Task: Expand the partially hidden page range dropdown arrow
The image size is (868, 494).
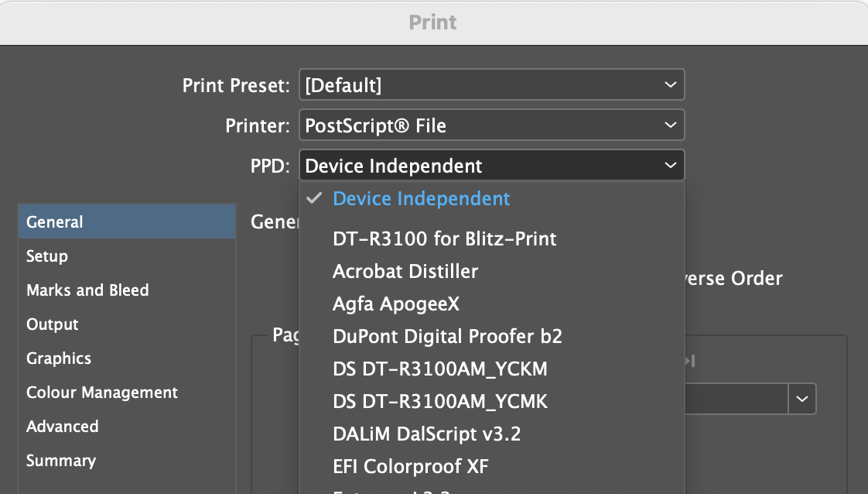Action: (802, 400)
